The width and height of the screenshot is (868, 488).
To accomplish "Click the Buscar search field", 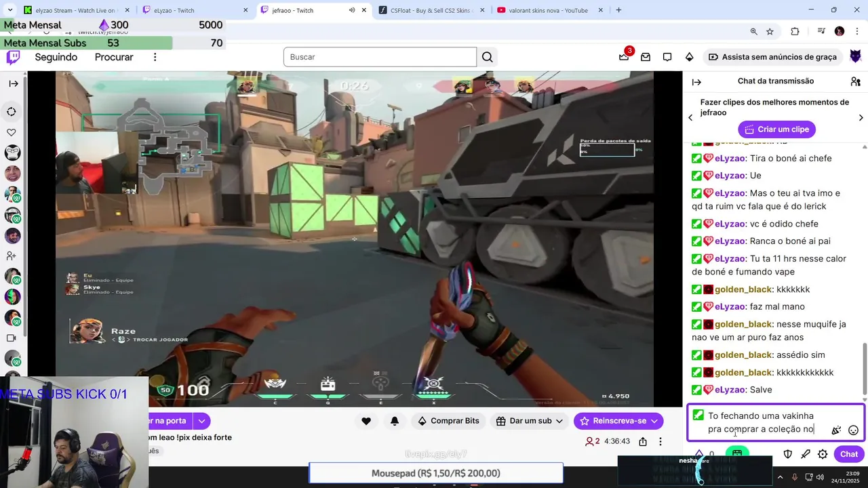I will [380, 57].
